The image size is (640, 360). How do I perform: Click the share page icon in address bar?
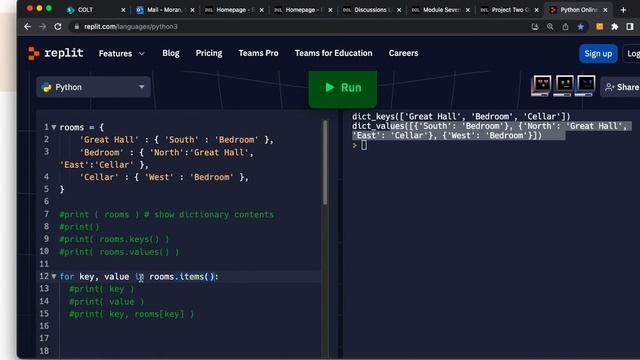565,27
